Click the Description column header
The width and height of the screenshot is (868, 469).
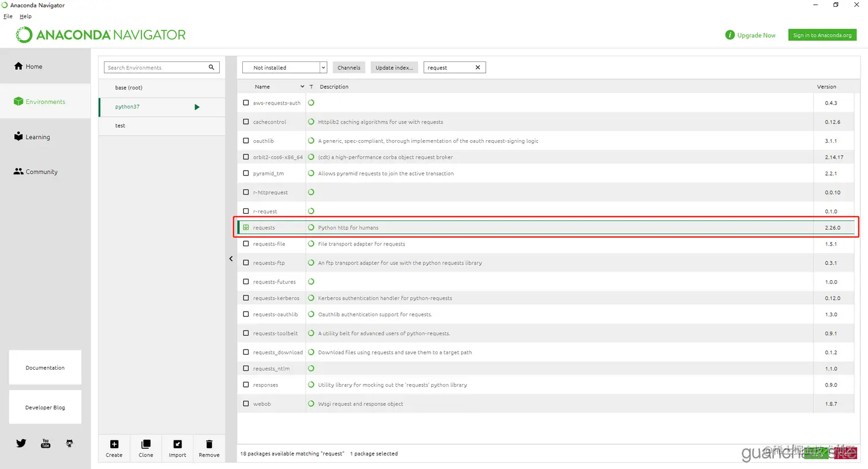pos(334,87)
